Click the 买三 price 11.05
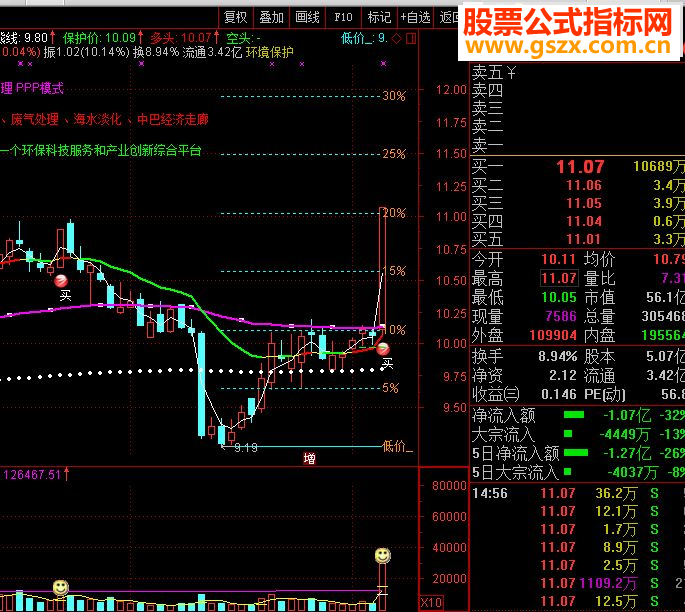This screenshot has width=685, height=612. (x=584, y=203)
